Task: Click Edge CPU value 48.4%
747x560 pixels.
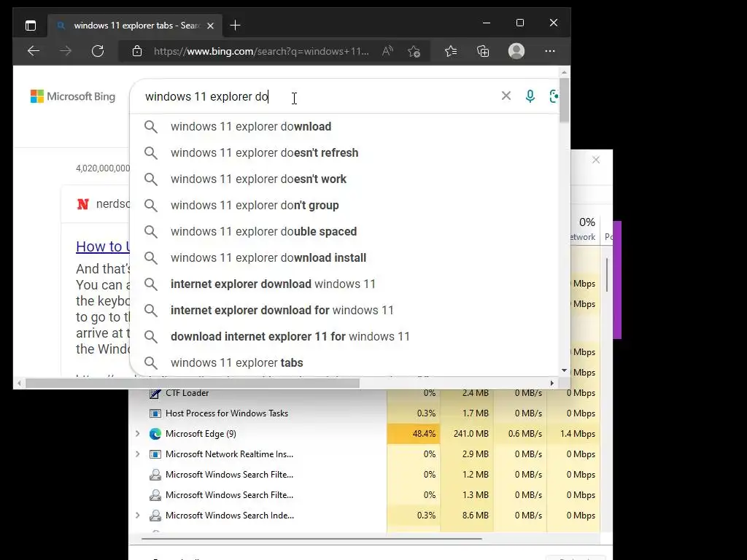Action: click(x=414, y=434)
